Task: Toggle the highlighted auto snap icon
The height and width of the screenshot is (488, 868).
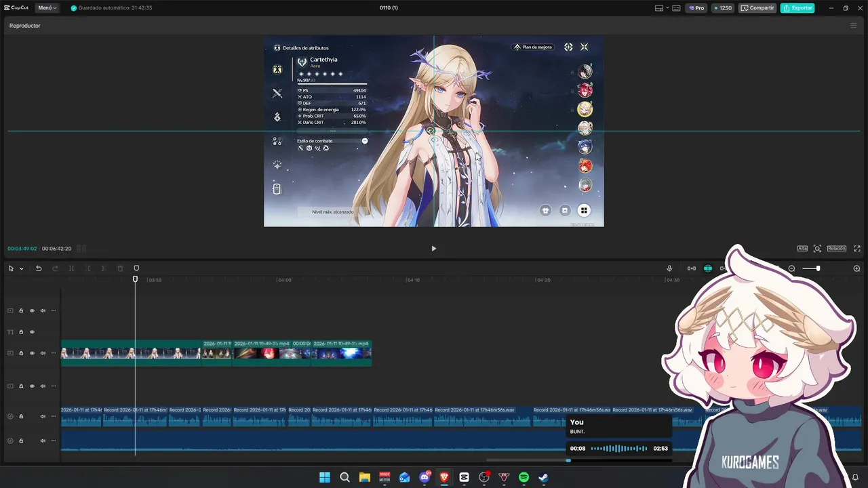Action: pos(708,268)
